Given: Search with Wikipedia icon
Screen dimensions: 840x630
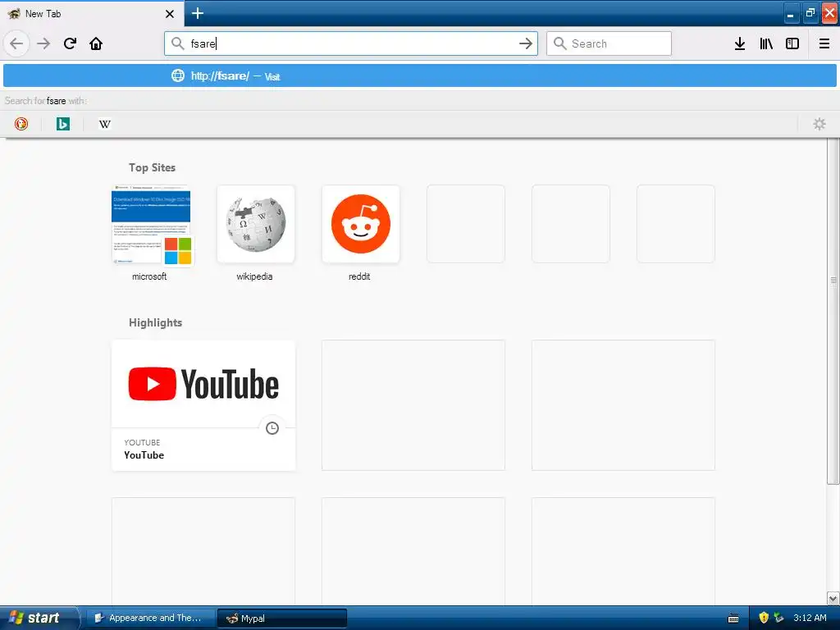Looking at the screenshot, I should pos(105,124).
